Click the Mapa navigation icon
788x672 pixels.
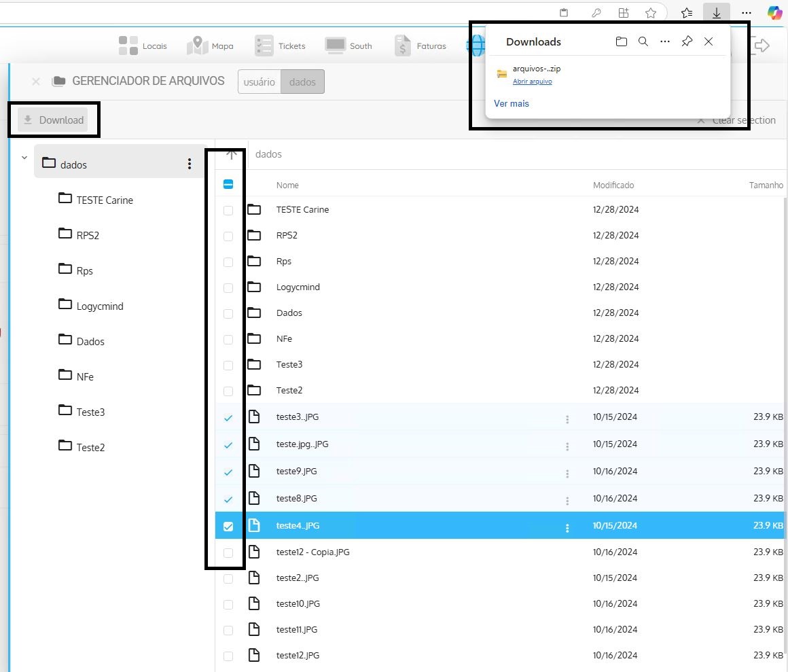pyautogui.click(x=197, y=46)
